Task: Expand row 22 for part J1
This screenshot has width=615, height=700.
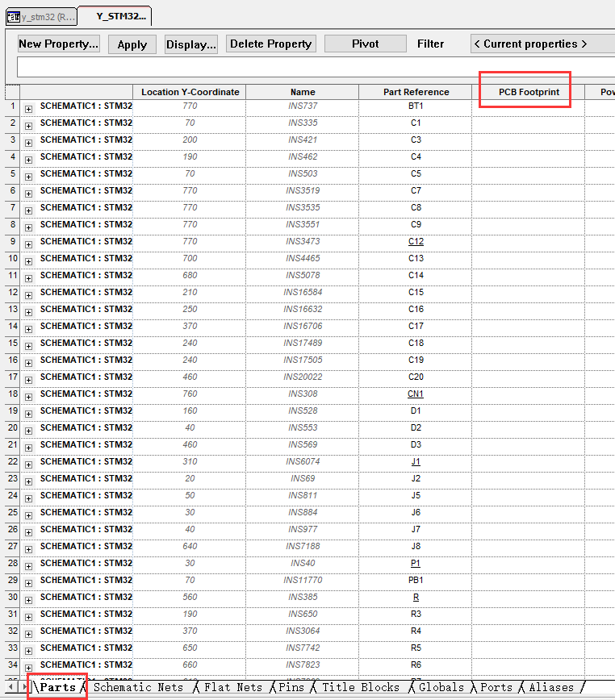Action: pyautogui.click(x=28, y=465)
